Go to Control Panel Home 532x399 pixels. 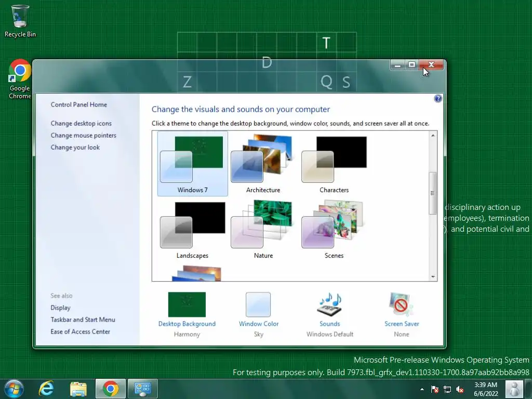click(x=79, y=104)
